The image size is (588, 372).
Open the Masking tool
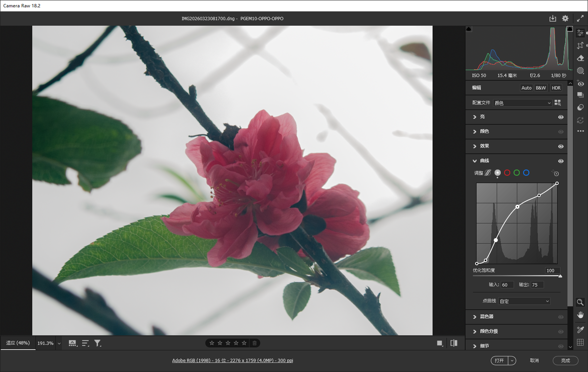(x=580, y=71)
